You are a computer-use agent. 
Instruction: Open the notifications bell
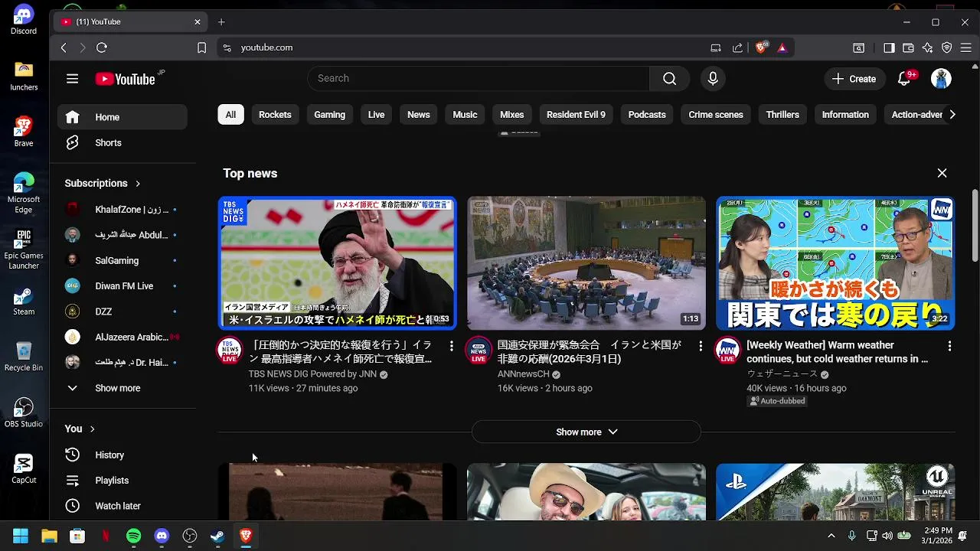coord(904,79)
